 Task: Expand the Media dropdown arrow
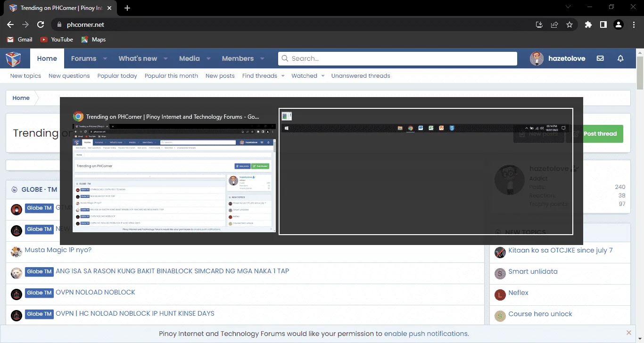208,59
